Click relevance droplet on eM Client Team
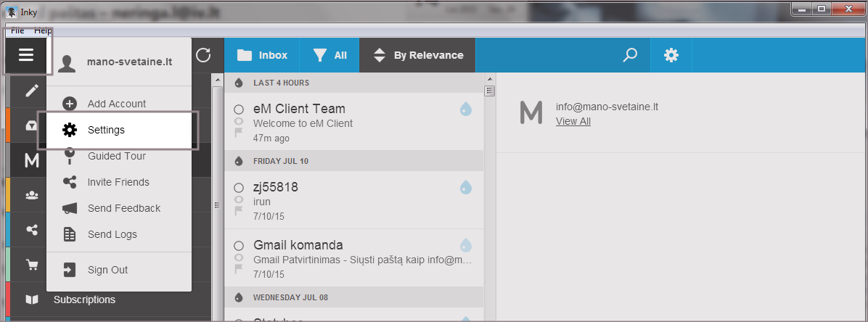The width and height of the screenshot is (868, 322). pos(466,109)
